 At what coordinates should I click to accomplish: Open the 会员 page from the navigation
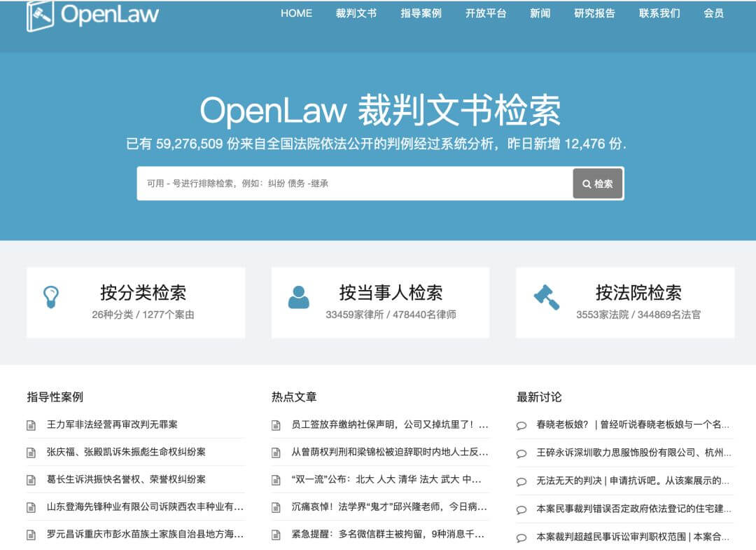tap(713, 13)
